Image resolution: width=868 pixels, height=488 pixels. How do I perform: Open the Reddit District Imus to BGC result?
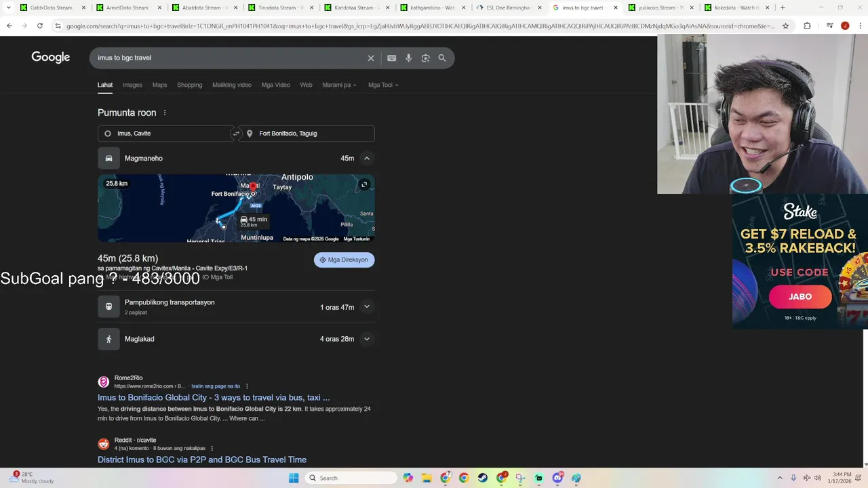tap(202, 460)
